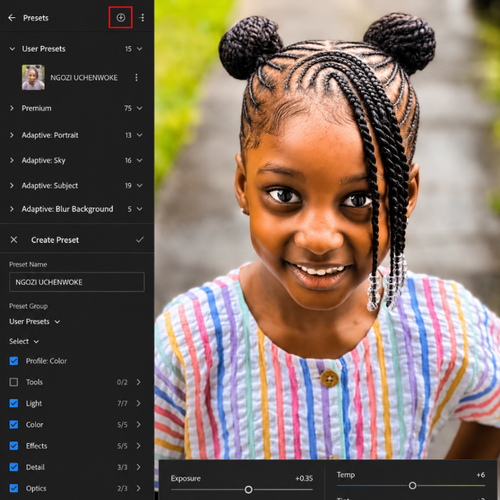Click the add preset plus icon

tap(121, 18)
